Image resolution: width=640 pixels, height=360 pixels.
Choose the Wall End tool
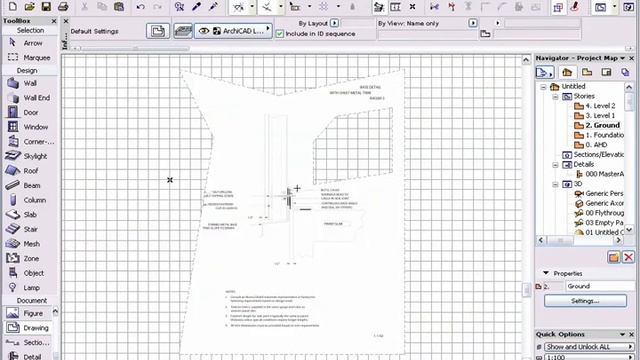tap(29, 98)
